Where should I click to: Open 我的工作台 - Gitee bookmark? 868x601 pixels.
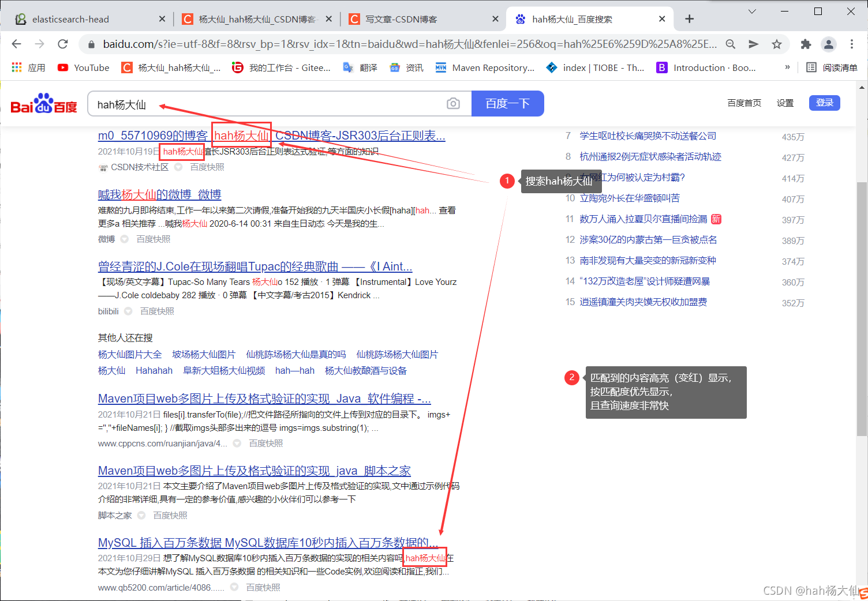[281, 67]
